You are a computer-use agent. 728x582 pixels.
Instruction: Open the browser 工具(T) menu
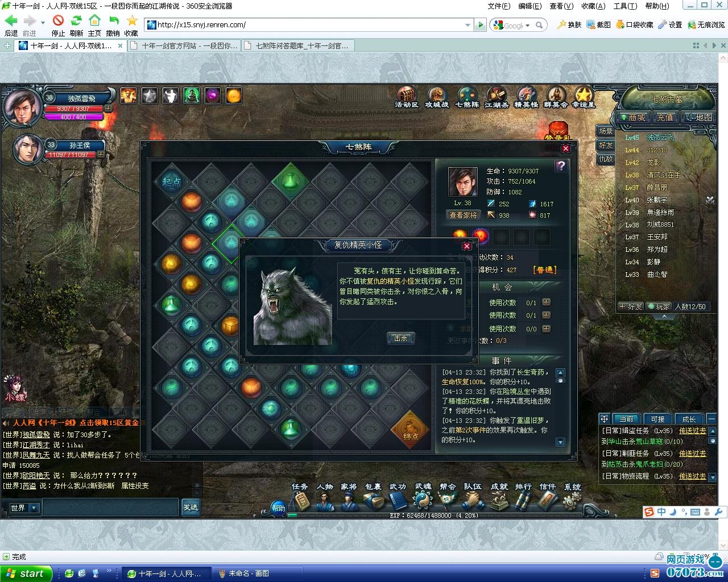[x=625, y=6]
